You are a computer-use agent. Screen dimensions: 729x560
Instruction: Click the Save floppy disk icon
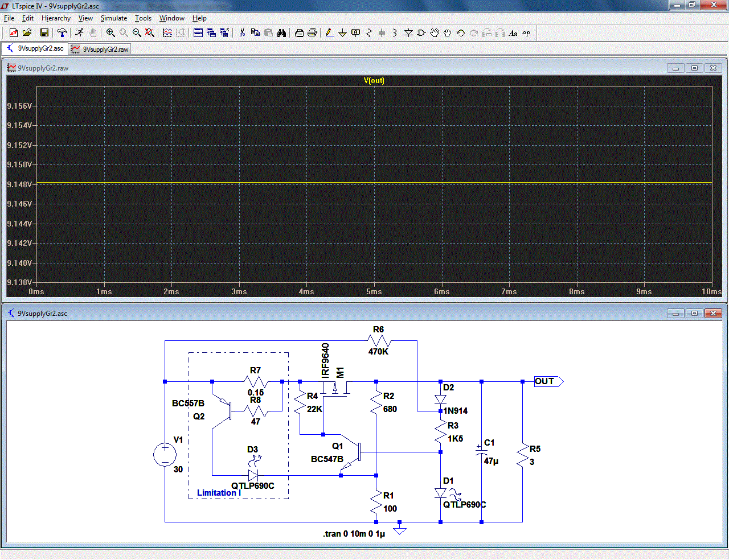(x=44, y=33)
